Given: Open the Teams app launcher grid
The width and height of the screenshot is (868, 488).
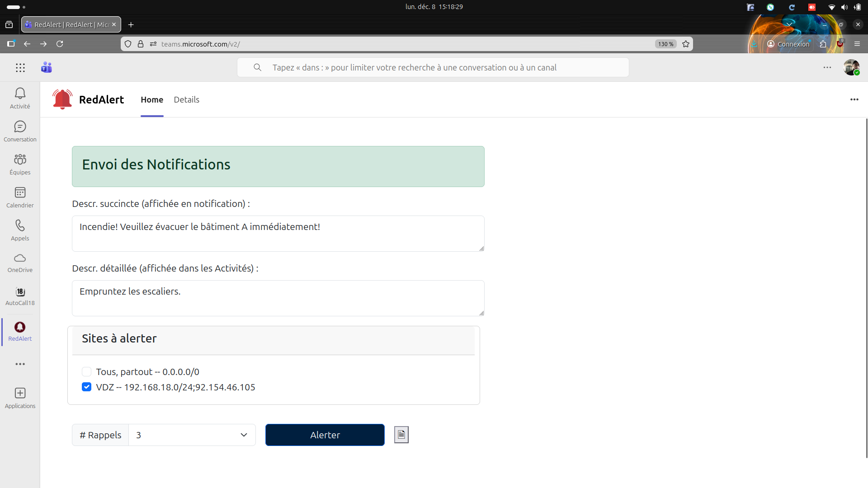Looking at the screenshot, I should click(20, 67).
